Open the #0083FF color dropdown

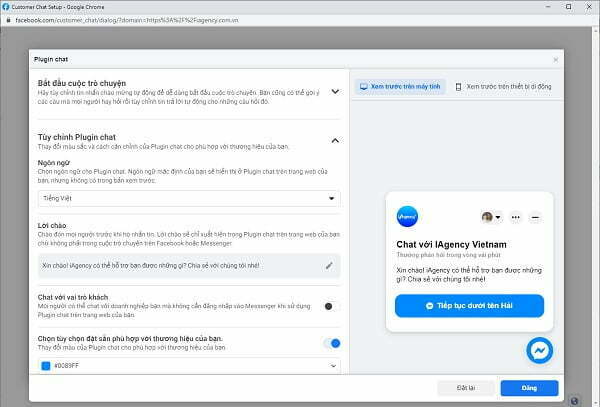coord(189,366)
